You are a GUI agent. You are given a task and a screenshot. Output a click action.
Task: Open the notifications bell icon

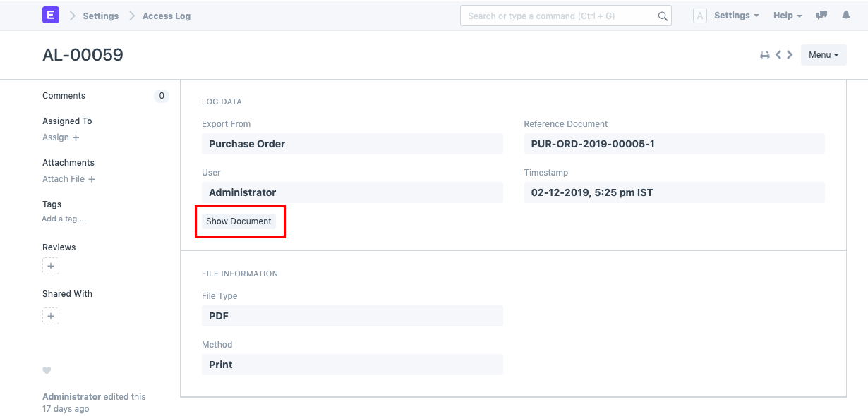(x=847, y=15)
